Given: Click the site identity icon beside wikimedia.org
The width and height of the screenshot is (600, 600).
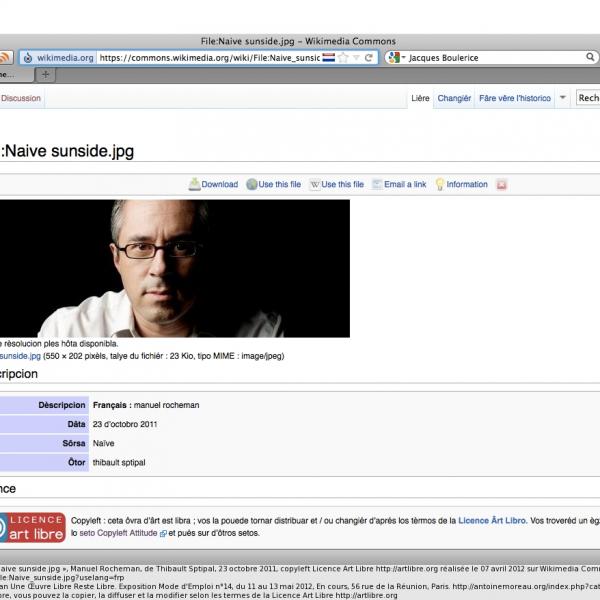Looking at the screenshot, I should 28,58.
